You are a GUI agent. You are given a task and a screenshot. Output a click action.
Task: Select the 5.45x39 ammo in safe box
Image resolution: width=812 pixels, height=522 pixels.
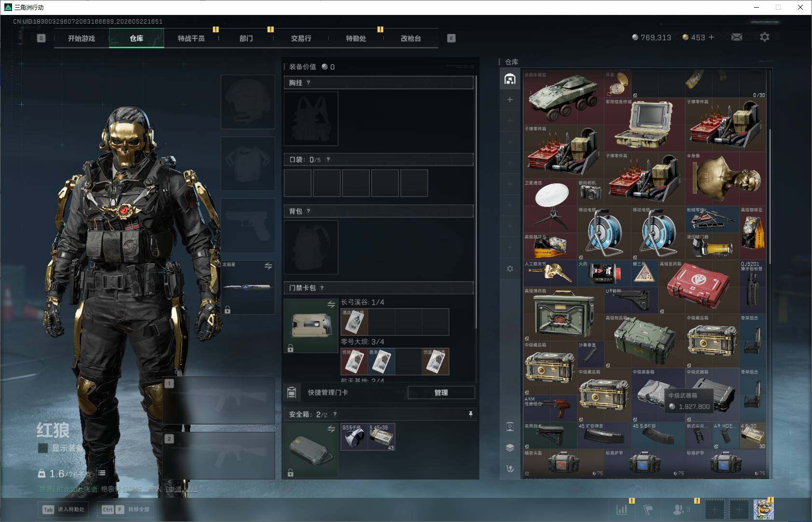pos(382,437)
